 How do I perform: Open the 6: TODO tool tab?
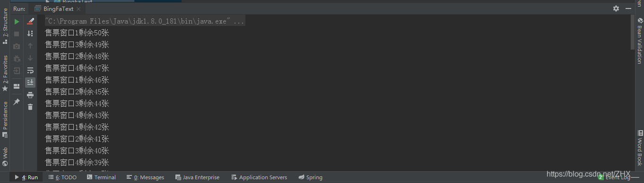[x=62, y=177]
